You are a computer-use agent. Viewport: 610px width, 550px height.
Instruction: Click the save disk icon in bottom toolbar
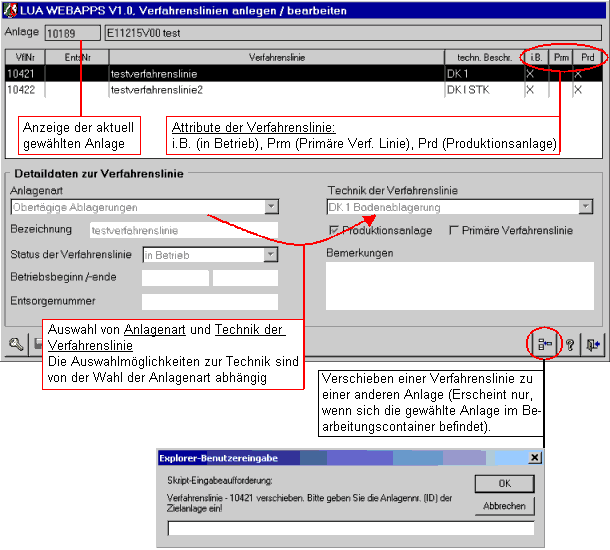[38, 345]
